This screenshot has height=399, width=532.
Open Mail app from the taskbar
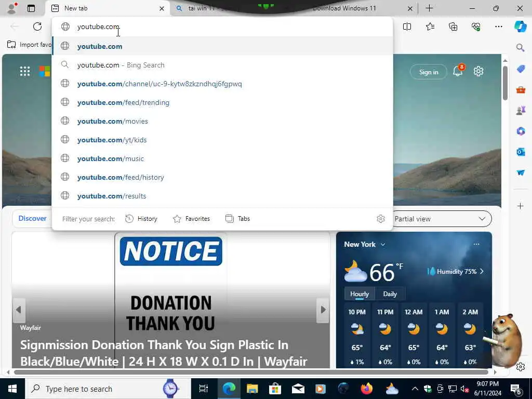click(x=298, y=389)
